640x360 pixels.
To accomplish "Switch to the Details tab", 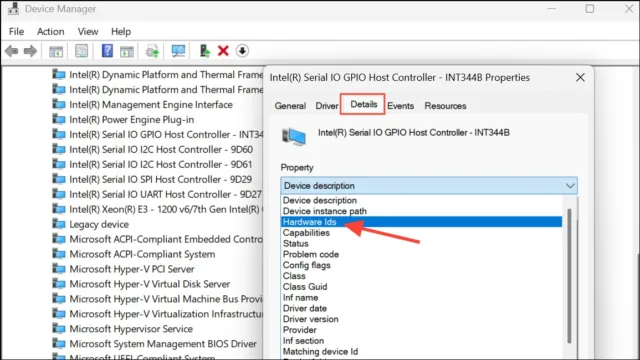I will click(x=363, y=104).
